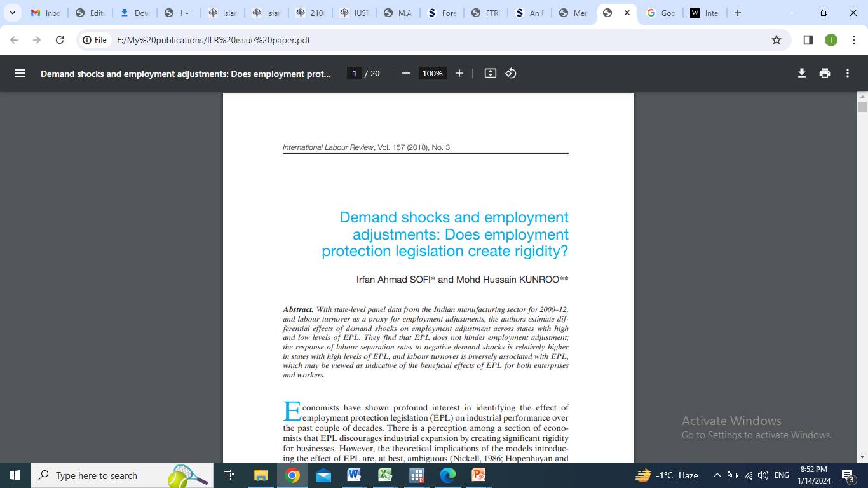This screenshot has height=488, width=868.
Task: Open the volume control in the tray
Action: coord(763,475)
